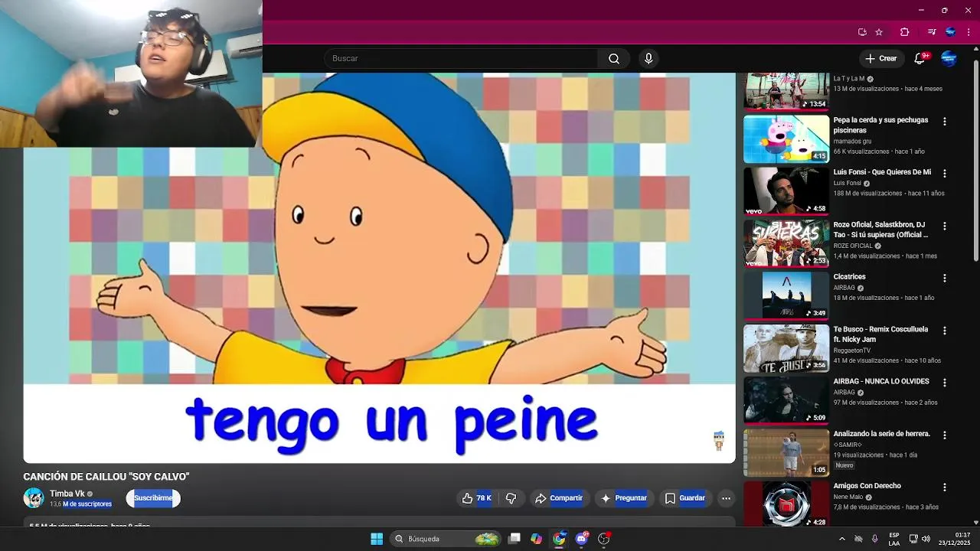
Task: Switch keyboard language ESP LAA
Action: pyautogui.click(x=894, y=539)
